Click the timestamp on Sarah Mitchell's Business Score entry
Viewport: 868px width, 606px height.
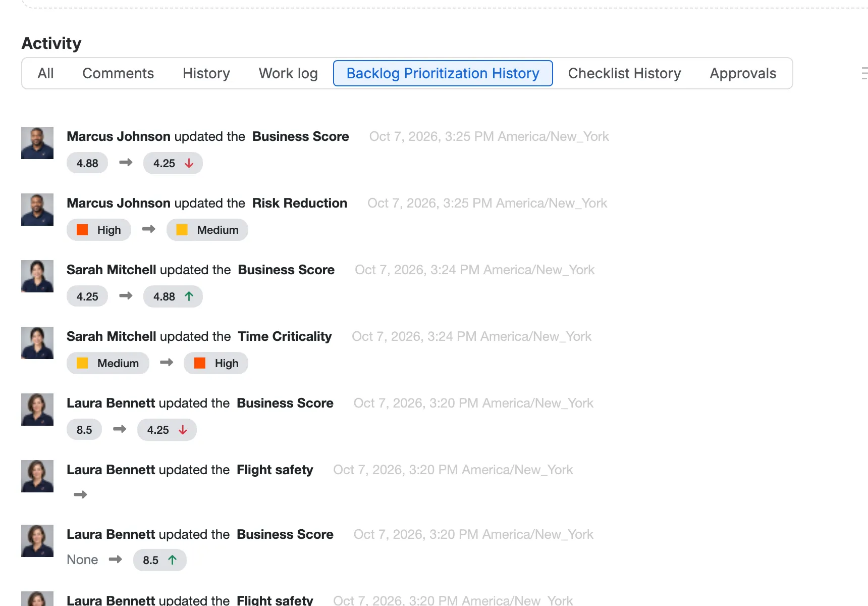click(x=475, y=270)
